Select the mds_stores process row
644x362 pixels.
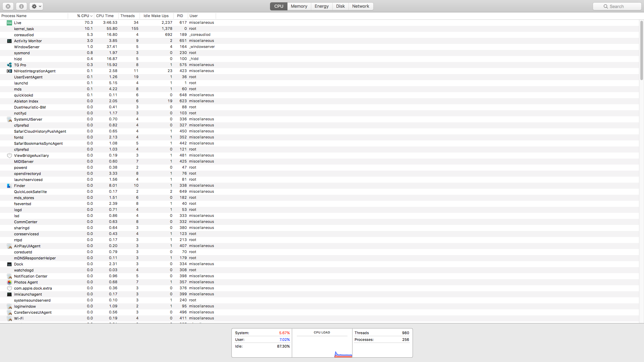tap(319, 198)
